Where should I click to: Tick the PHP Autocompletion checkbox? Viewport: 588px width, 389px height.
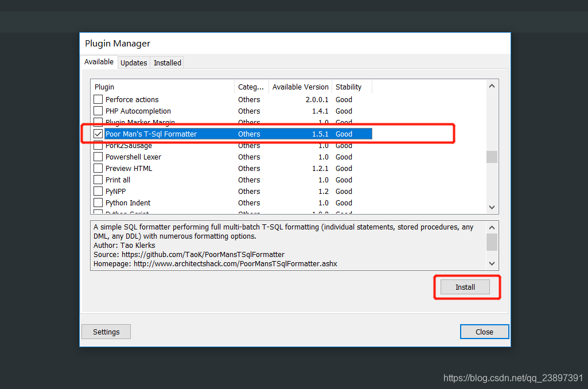(98, 111)
